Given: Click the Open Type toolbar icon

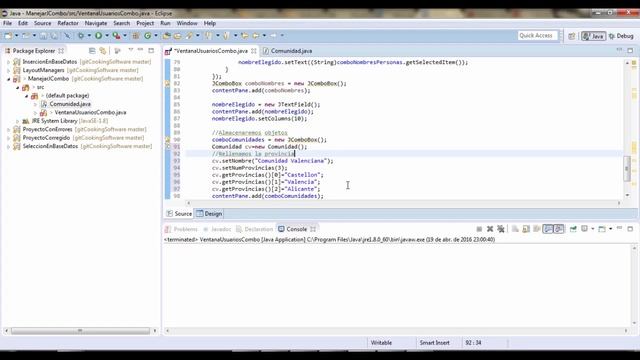Looking at the screenshot, I should pyautogui.click(x=167, y=36).
